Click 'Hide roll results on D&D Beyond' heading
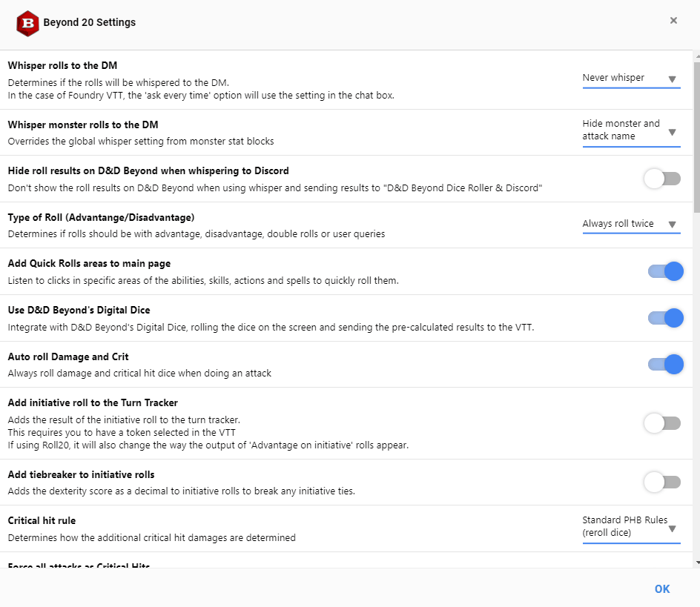Viewport: 700px width, 607px height. pyautogui.click(x=148, y=171)
